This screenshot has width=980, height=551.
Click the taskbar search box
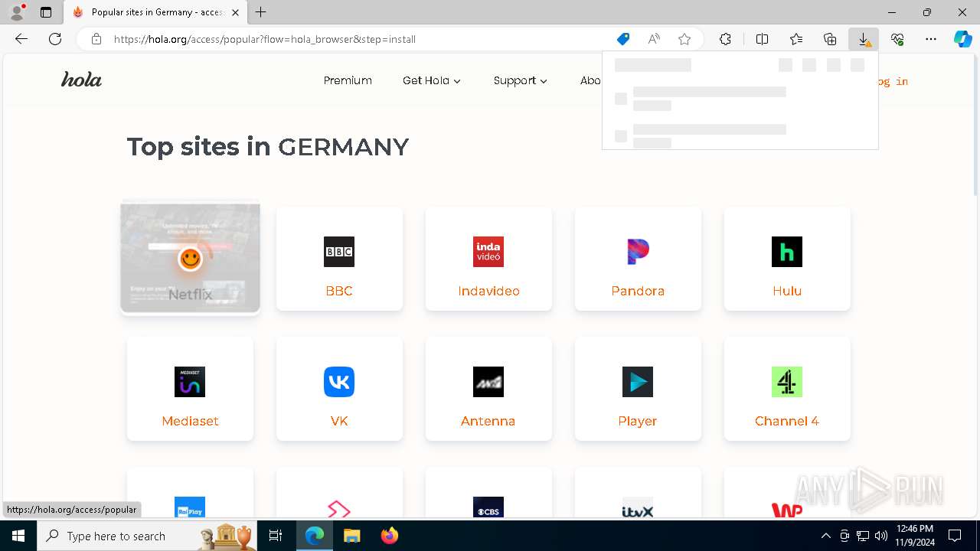click(x=148, y=536)
